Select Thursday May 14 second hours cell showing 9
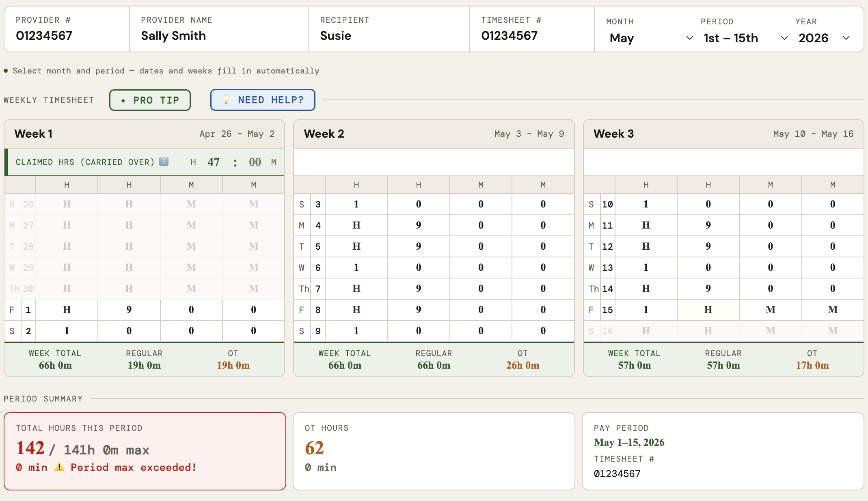The width and height of the screenshot is (868, 501). (x=708, y=289)
